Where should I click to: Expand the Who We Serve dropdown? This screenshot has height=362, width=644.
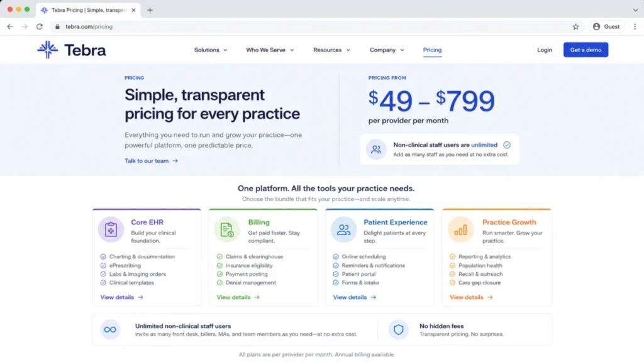pos(270,50)
